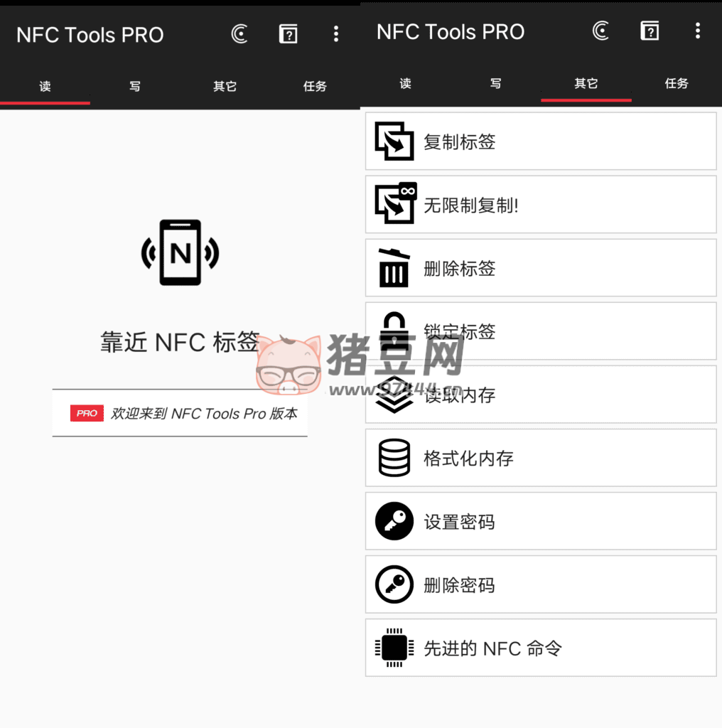Tap the phone NFC illustration on read screen
Viewport: 722px width, 728px height.
pos(180,252)
